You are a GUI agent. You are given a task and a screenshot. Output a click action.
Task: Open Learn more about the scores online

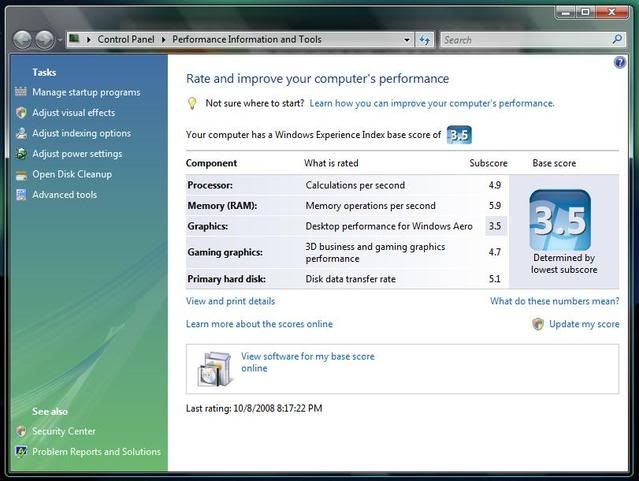click(259, 324)
